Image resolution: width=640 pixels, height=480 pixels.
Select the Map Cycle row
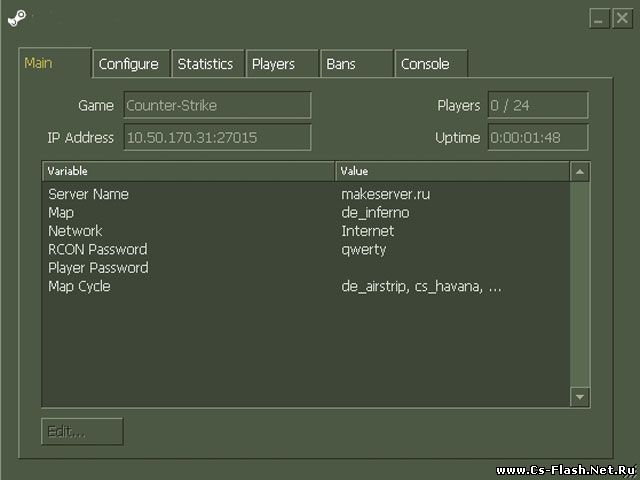tap(79, 286)
